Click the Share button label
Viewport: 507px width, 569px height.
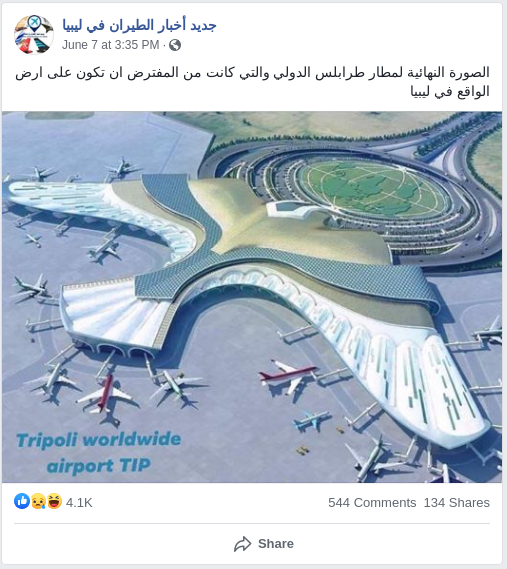276,544
